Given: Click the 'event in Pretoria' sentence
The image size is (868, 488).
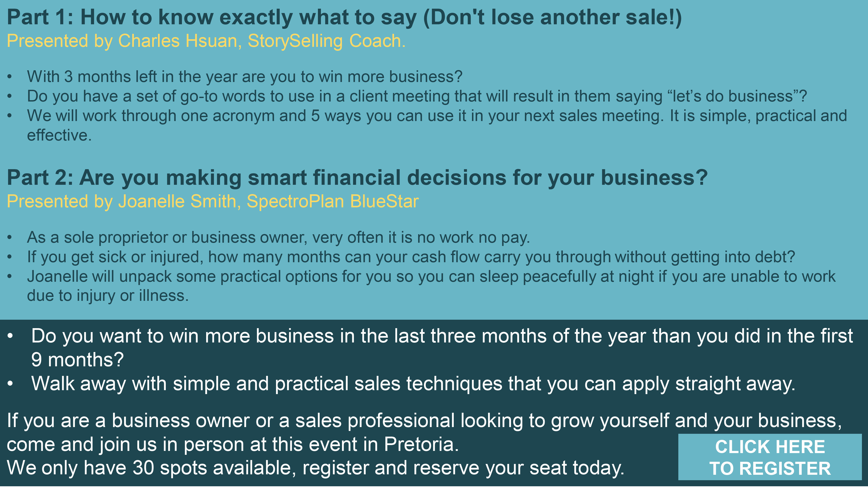Looking at the screenshot, I should click(232, 444).
